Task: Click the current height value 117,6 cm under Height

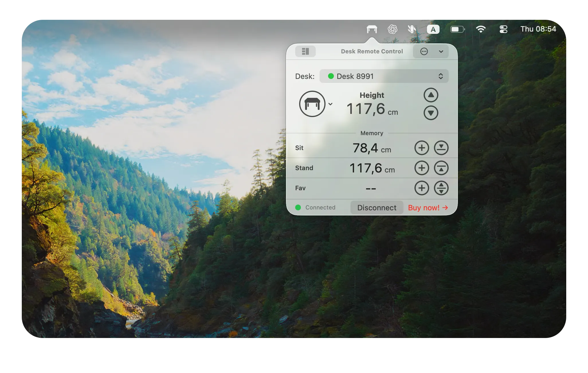Action: point(372,109)
